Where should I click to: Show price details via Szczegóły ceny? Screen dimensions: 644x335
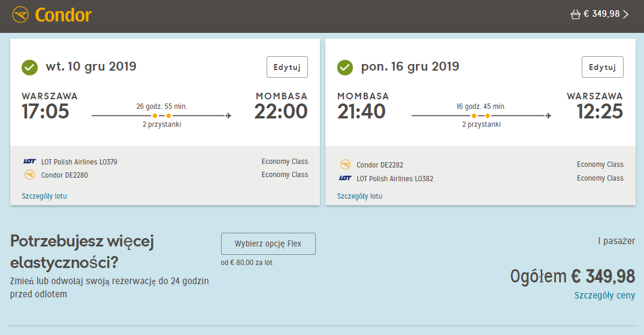(x=604, y=296)
